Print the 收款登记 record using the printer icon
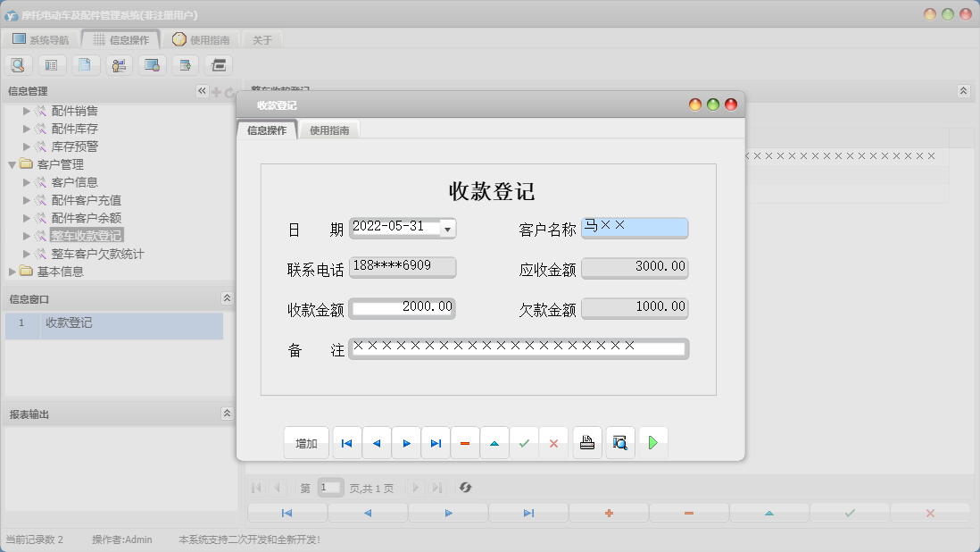This screenshot has height=552, width=980. tap(586, 441)
